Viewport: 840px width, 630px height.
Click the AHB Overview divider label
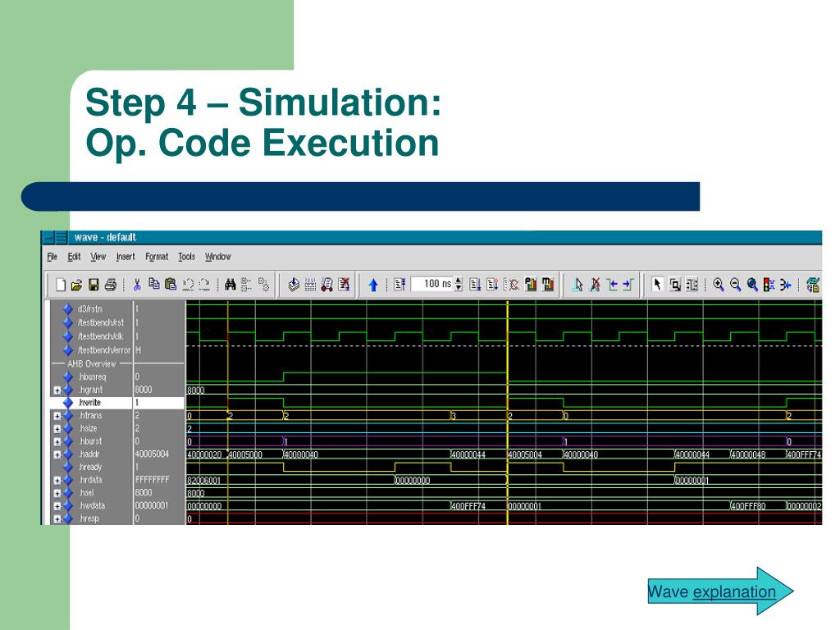[91, 363]
